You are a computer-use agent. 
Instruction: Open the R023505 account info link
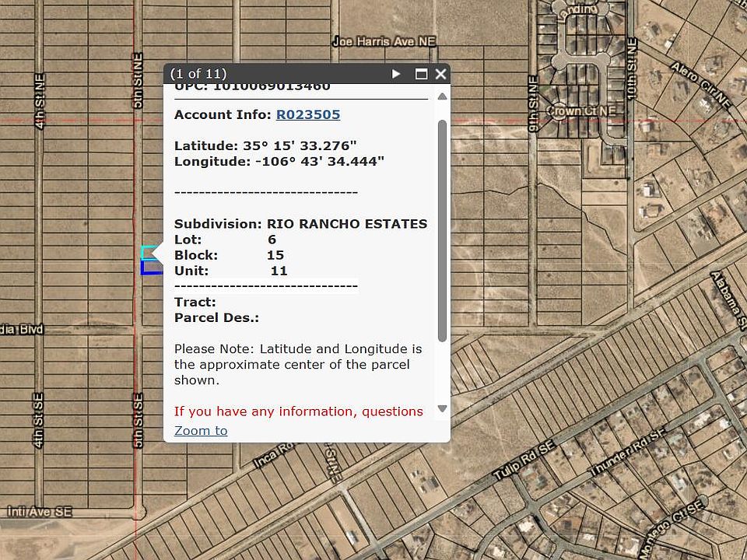[307, 114]
